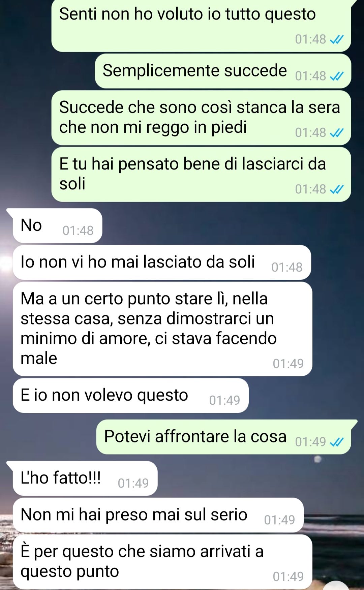Tap read receipt ticks beside 'Semplicemente succede'

(336, 76)
